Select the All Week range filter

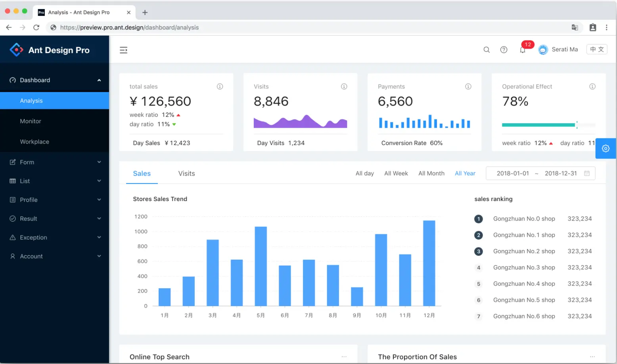(x=396, y=173)
